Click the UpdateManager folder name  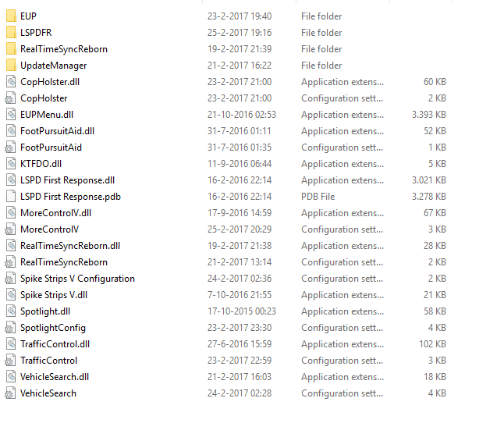[x=54, y=66]
